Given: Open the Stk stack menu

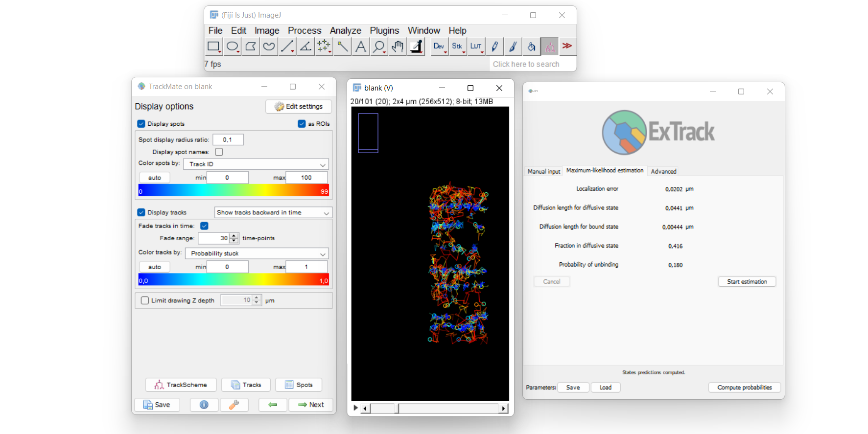Looking at the screenshot, I should coord(458,46).
